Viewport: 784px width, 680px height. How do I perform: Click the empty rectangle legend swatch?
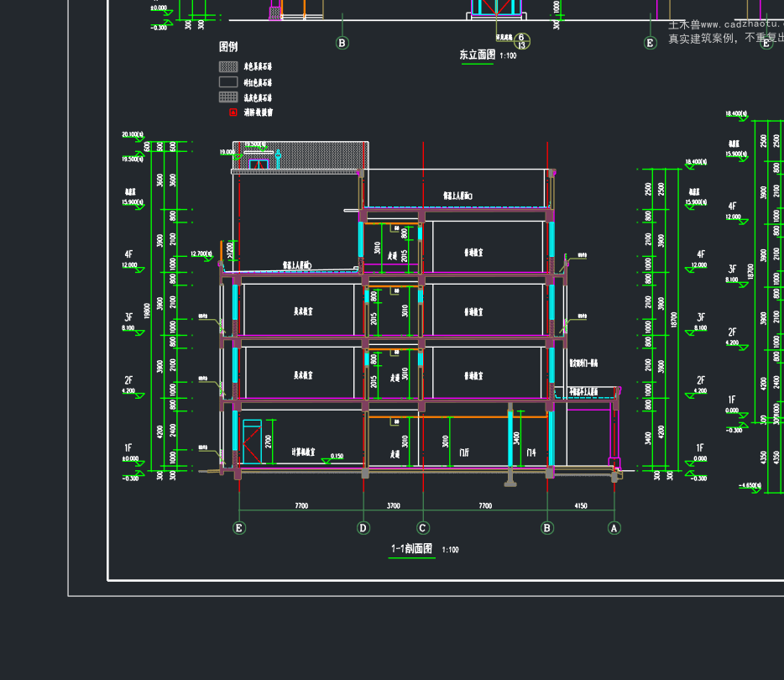pyautogui.click(x=228, y=82)
